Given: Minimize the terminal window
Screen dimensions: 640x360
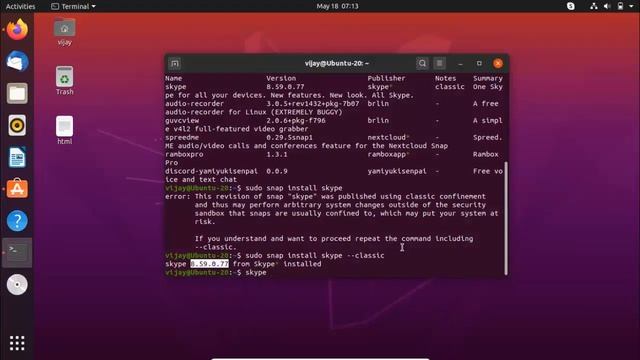Looking at the screenshot, I should [460, 64].
